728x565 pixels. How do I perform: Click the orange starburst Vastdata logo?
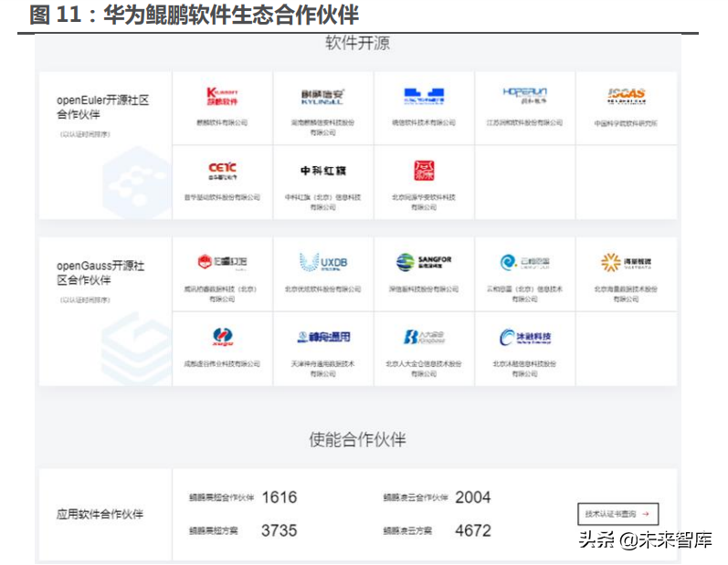[626, 262]
